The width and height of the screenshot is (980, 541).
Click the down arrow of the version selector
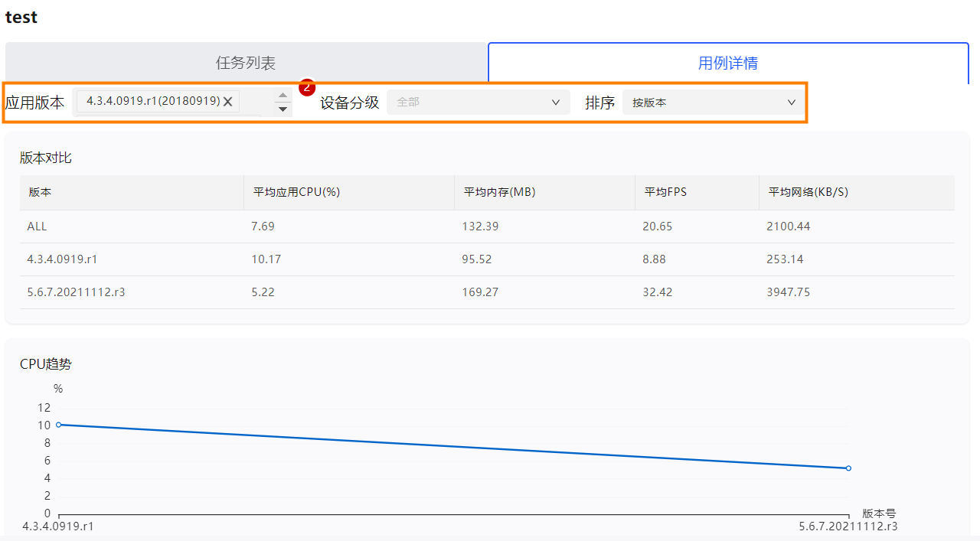point(283,109)
